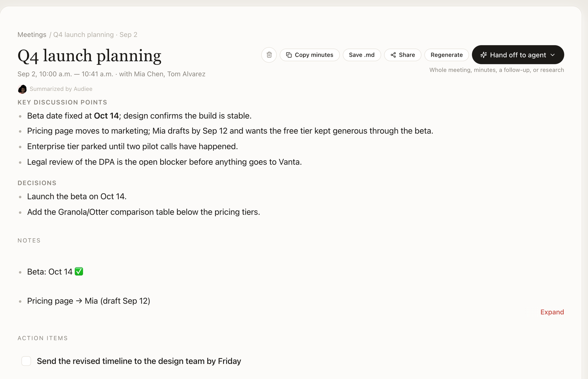Click the green checkmark emoji in notes
Image resolution: width=588 pixels, height=379 pixels.
pyautogui.click(x=79, y=272)
